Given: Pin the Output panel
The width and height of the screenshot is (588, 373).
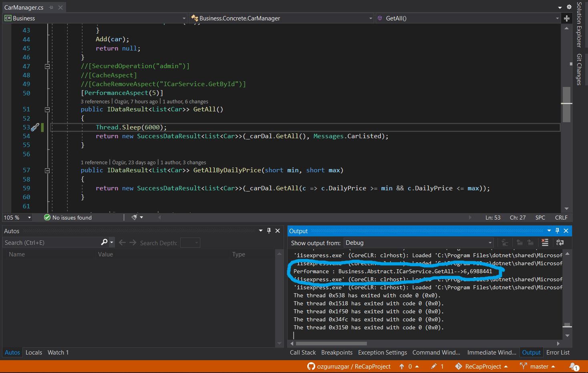Looking at the screenshot, I should [x=557, y=231].
